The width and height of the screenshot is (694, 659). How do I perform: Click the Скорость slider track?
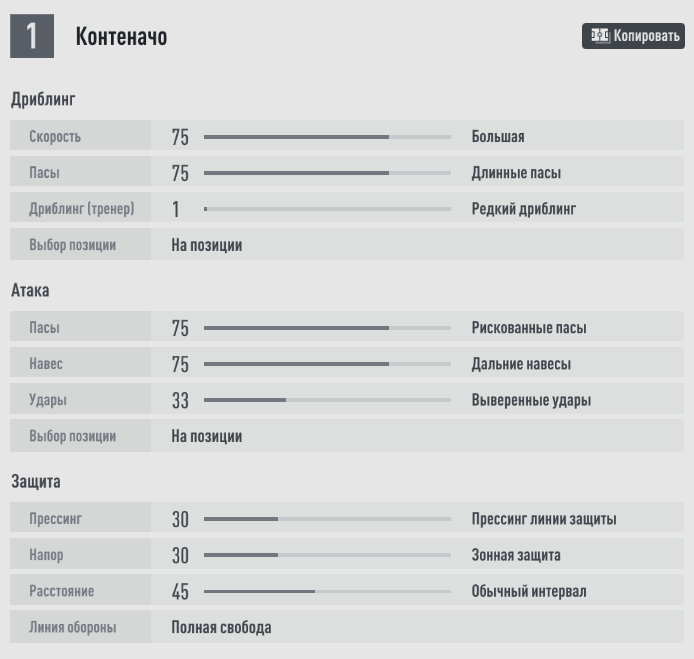[x=327, y=137]
